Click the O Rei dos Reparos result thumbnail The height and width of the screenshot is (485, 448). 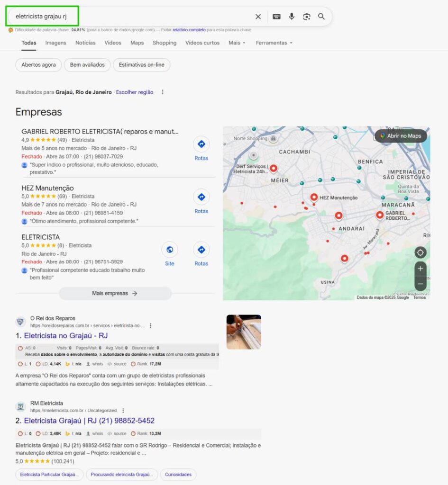244,332
